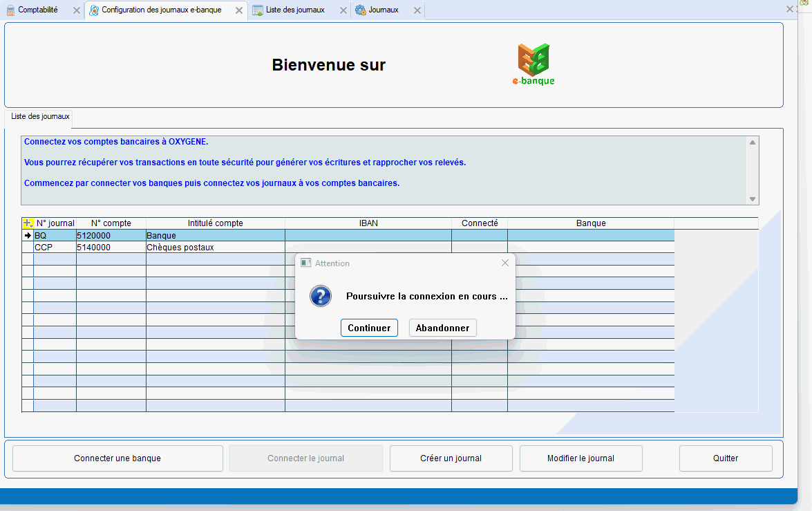Viewport: 812px width, 511px height.
Task: Close the Attention dialog with X
Action: 504,263
